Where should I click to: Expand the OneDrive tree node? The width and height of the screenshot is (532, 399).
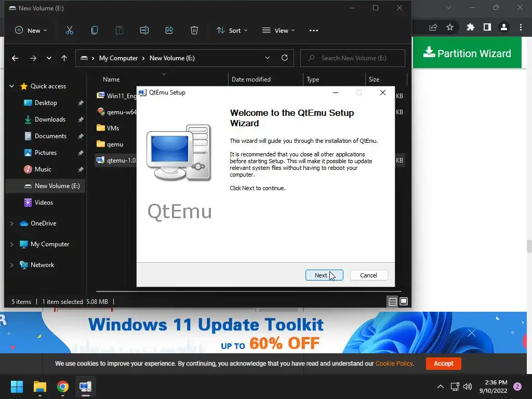point(12,223)
